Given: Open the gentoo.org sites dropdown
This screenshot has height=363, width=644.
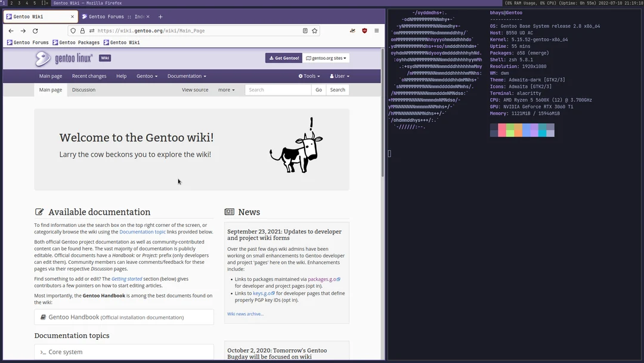Looking at the screenshot, I should (x=327, y=58).
